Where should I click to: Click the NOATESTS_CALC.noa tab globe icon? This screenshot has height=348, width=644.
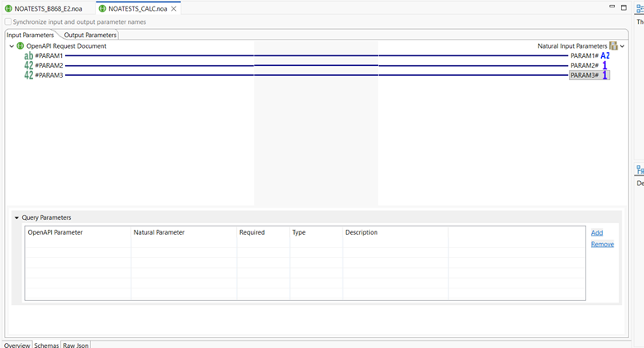point(102,8)
